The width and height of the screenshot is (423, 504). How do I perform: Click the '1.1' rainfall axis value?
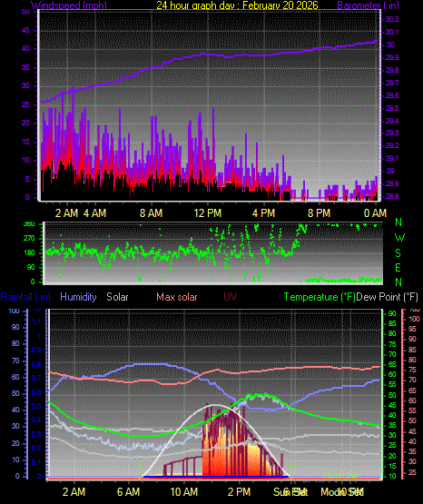point(36,321)
